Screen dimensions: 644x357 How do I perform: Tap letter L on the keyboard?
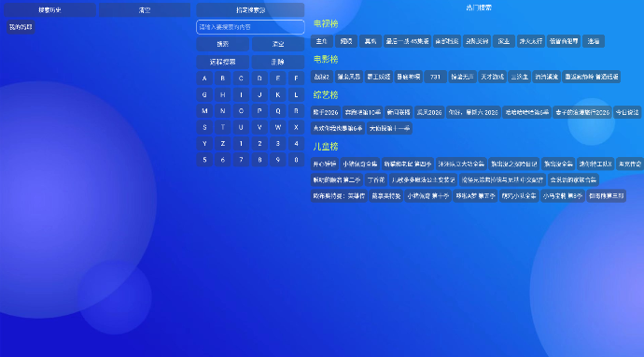tap(296, 94)
